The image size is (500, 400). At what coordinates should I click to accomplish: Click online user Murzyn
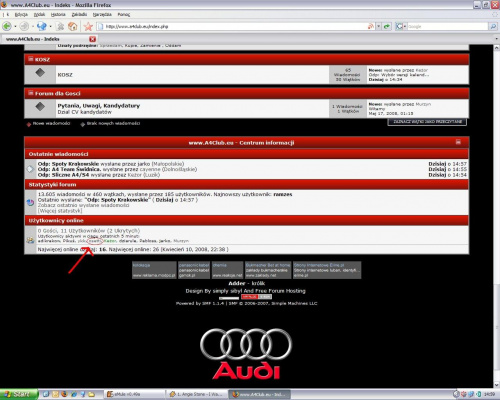(181, 241)
